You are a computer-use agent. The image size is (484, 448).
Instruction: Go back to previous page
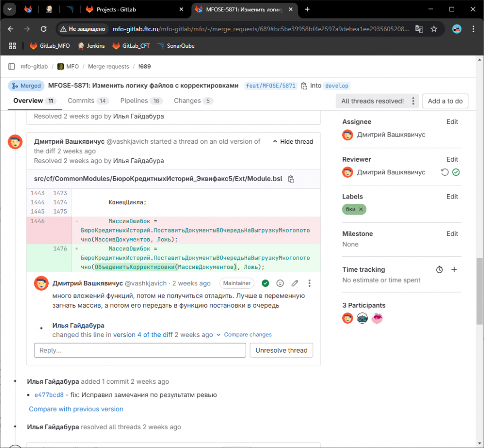pos(10,29)
